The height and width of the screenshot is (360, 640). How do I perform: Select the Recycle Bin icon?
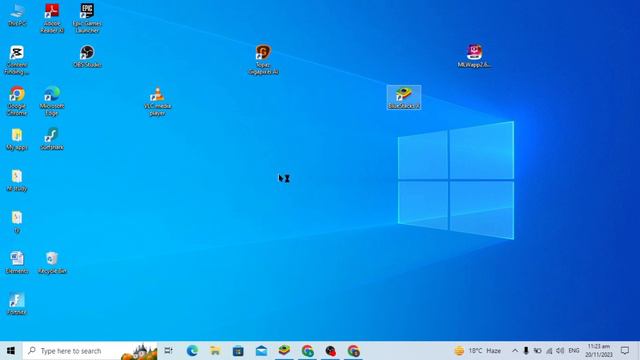(x=52, y=262)
